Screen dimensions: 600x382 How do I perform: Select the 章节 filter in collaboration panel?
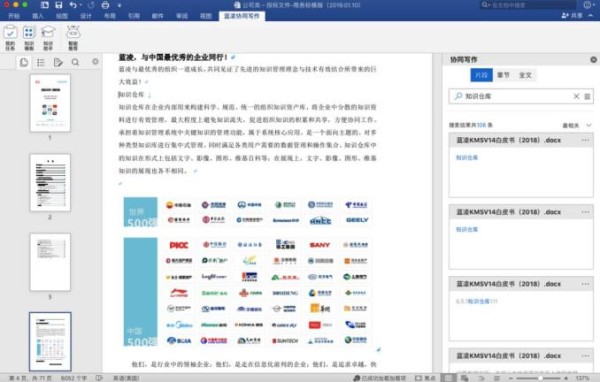[503, 75]
